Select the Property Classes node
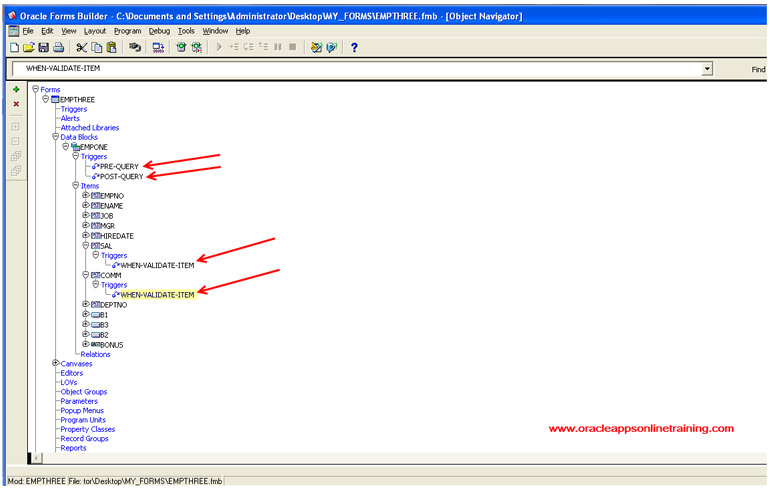This screenshot has height=490, width=770. coord(88,430)
